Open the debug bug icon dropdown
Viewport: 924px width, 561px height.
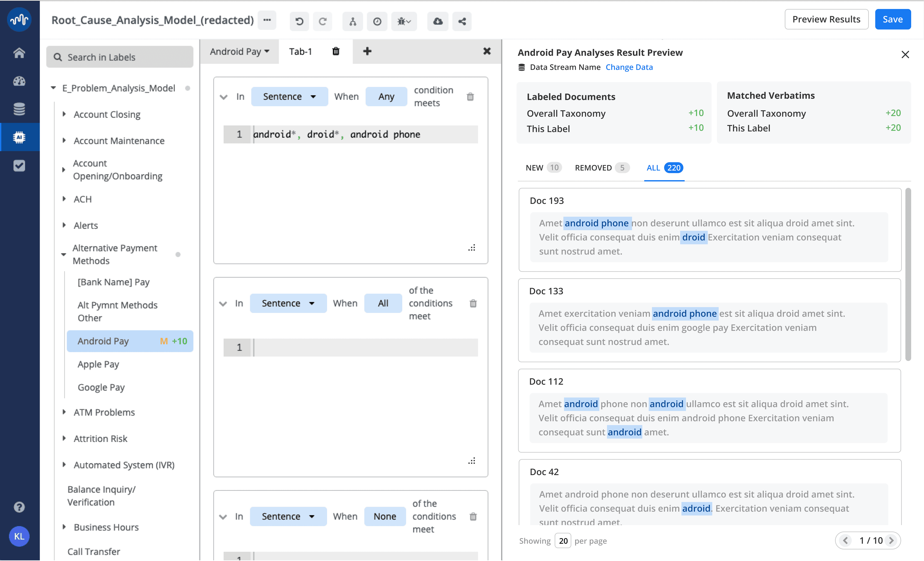point(404,21)
